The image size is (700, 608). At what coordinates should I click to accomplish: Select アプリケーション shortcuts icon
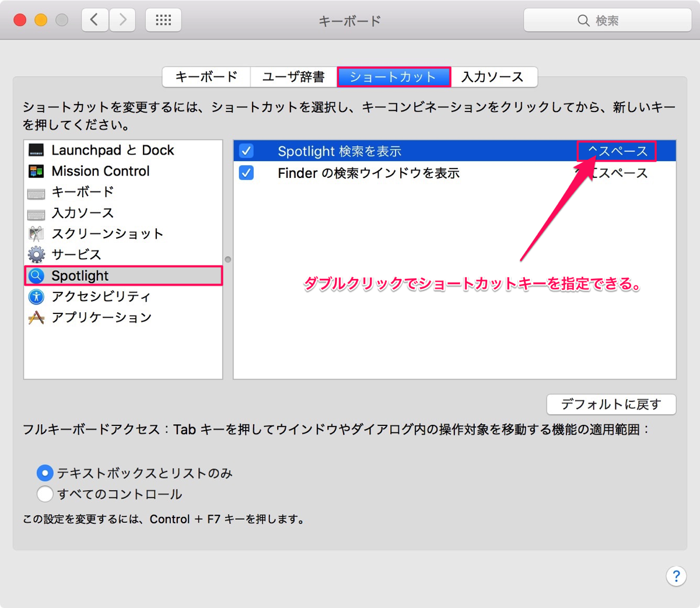[x=36, y=317]
